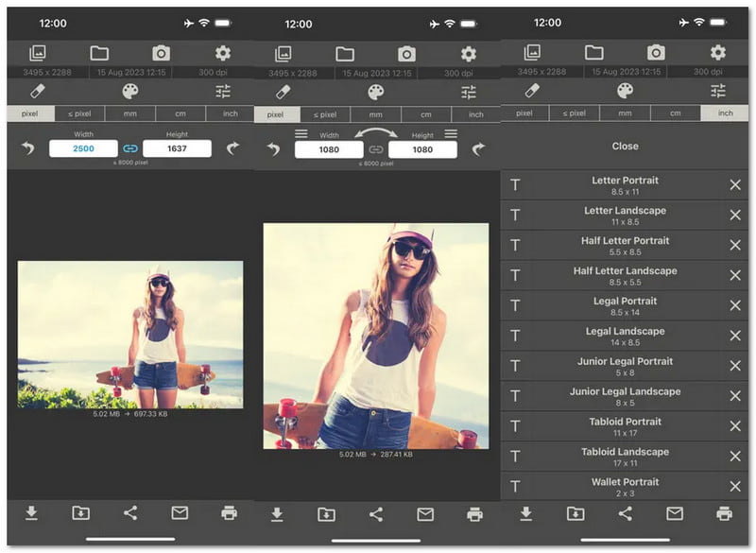Tap the share icon in the middle screen
The image size is (756, 553).
click(x=376, y=514)
